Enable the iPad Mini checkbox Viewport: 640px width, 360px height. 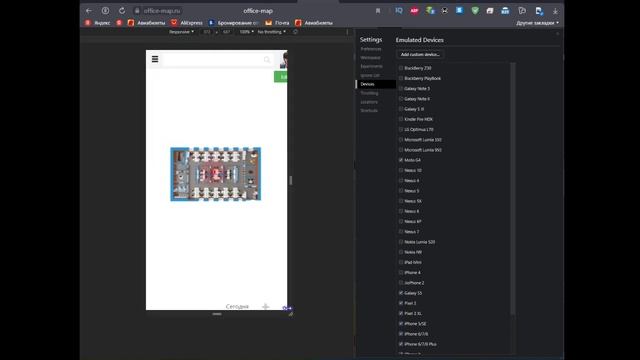pos(401,262)
